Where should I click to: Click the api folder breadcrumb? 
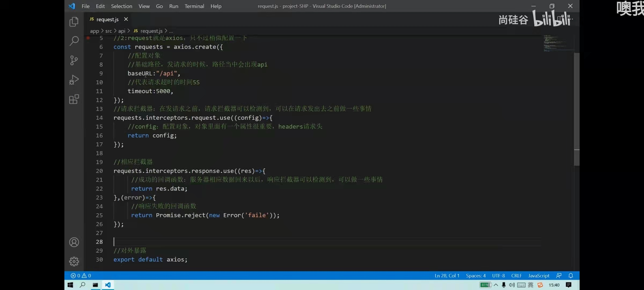pyautogui.click(x=122, y=31)
